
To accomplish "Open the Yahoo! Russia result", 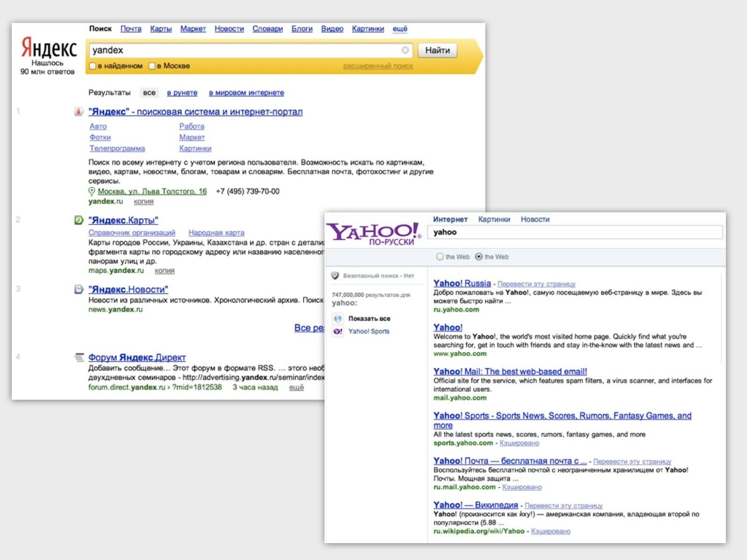I will 462,283.
